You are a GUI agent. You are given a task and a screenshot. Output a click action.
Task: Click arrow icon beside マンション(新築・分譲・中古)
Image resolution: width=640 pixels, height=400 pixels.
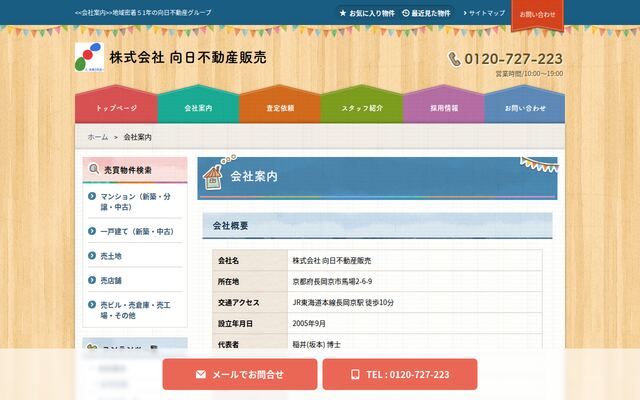(92, 196)
